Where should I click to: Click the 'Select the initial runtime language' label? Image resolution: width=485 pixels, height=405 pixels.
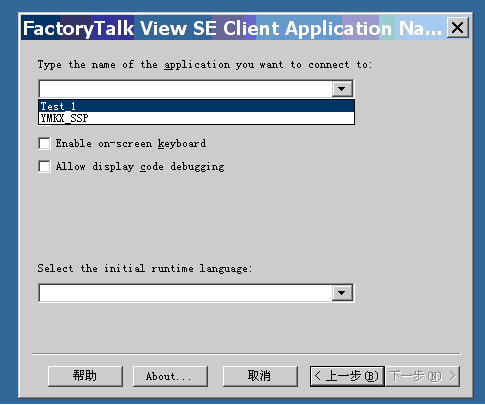click(145, 268)
